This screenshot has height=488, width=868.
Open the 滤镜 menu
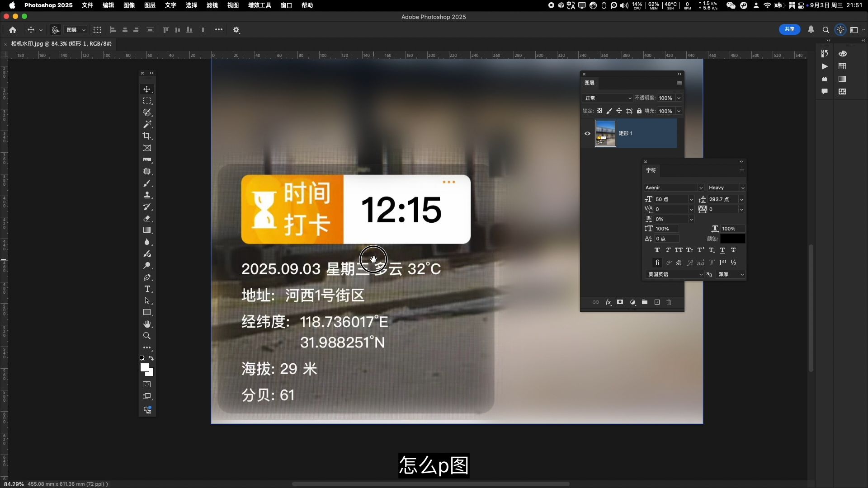tap(212, 5)
